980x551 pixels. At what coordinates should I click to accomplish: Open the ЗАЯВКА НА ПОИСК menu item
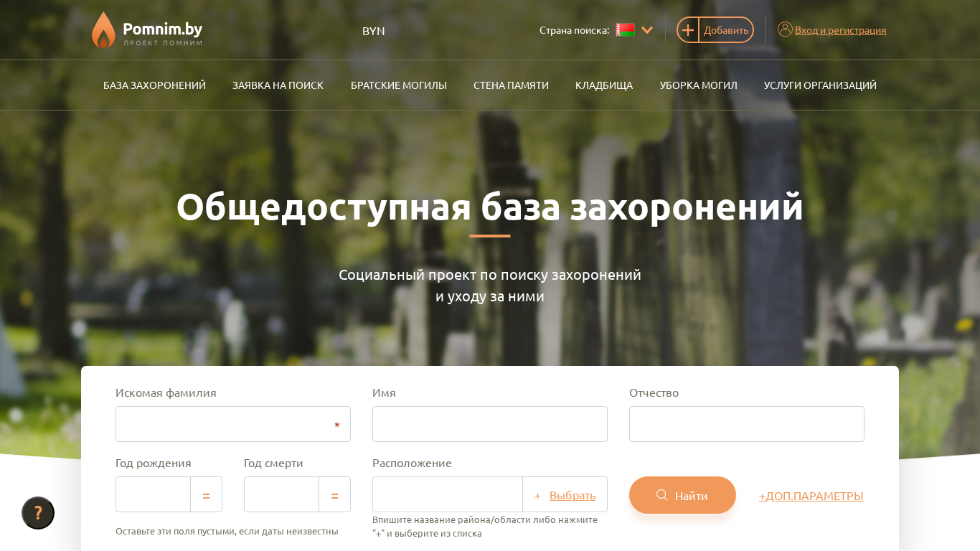click(278, 85)
